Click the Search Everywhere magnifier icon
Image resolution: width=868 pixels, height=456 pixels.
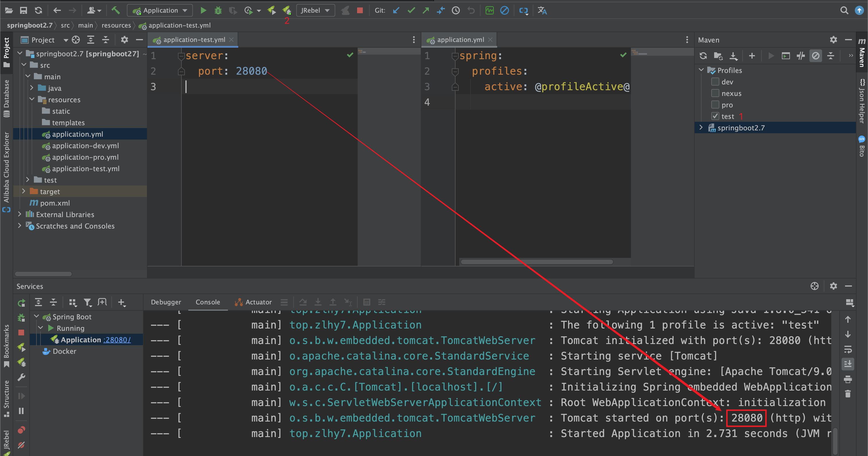844,10
